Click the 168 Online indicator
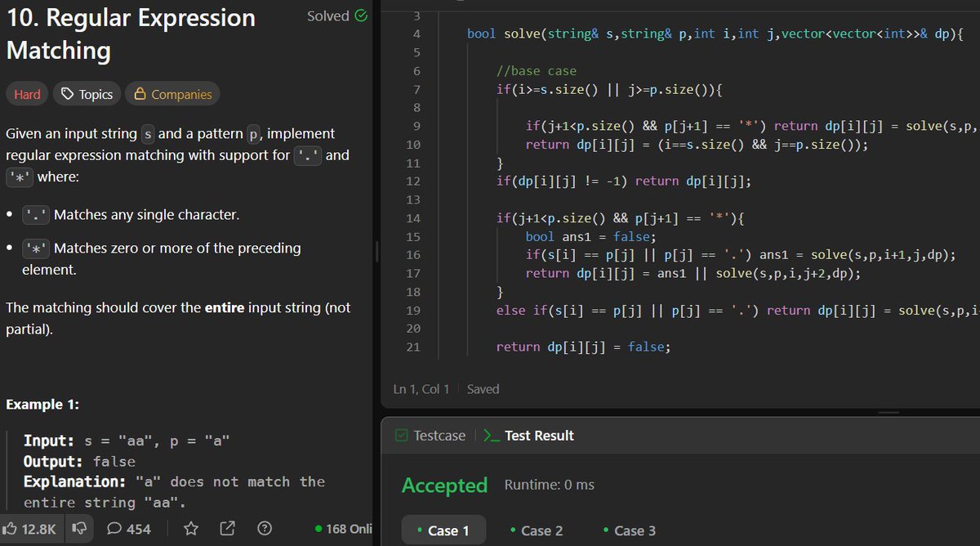The width and height of the screenshot is (980, 546). tap(344, 529)
